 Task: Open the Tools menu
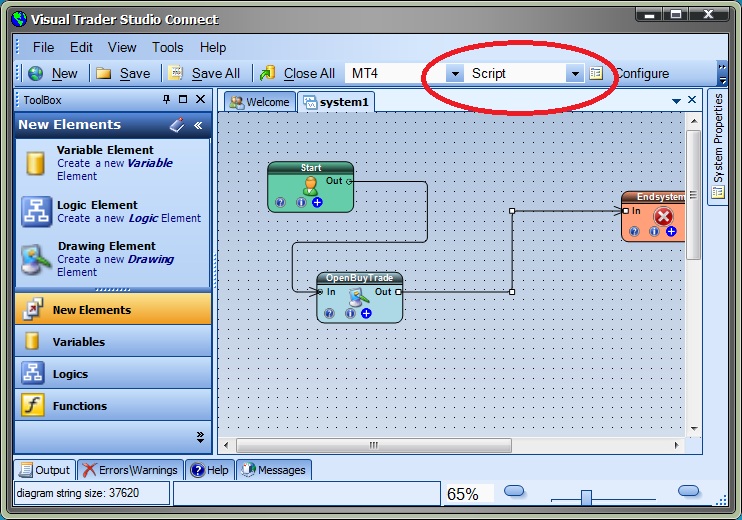[168, 47]
